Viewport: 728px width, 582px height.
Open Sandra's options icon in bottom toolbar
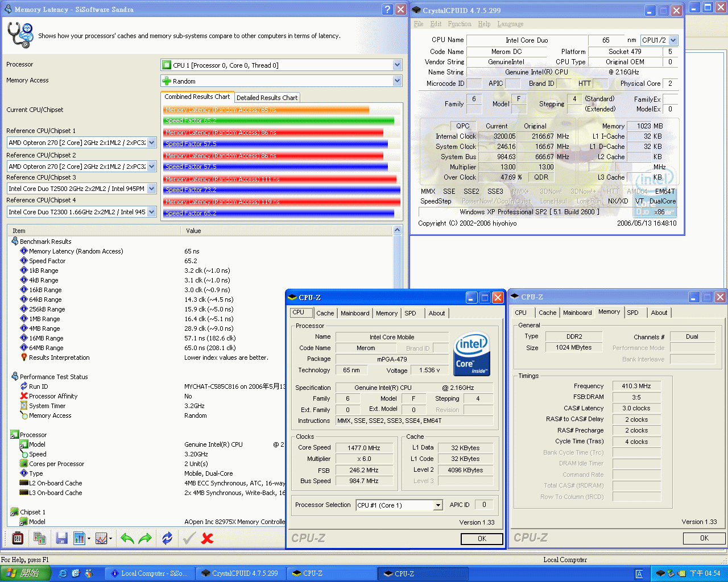click(18, 538)
